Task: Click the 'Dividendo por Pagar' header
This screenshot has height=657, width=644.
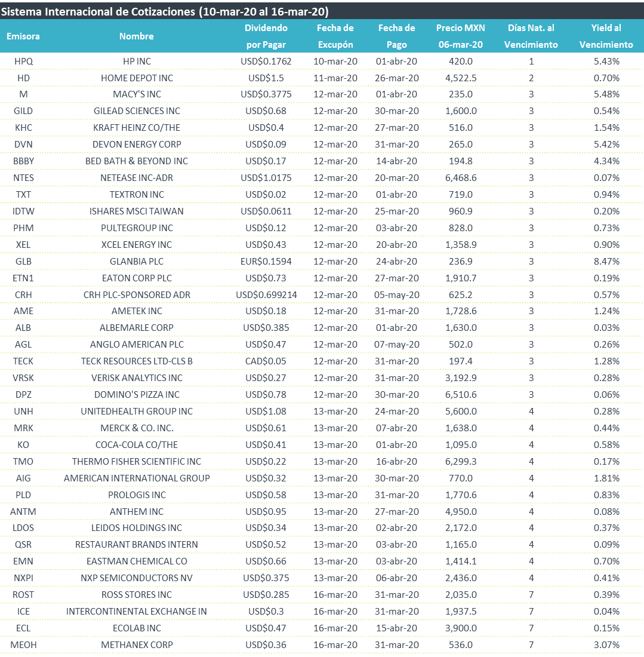Action: coord(266,36)
